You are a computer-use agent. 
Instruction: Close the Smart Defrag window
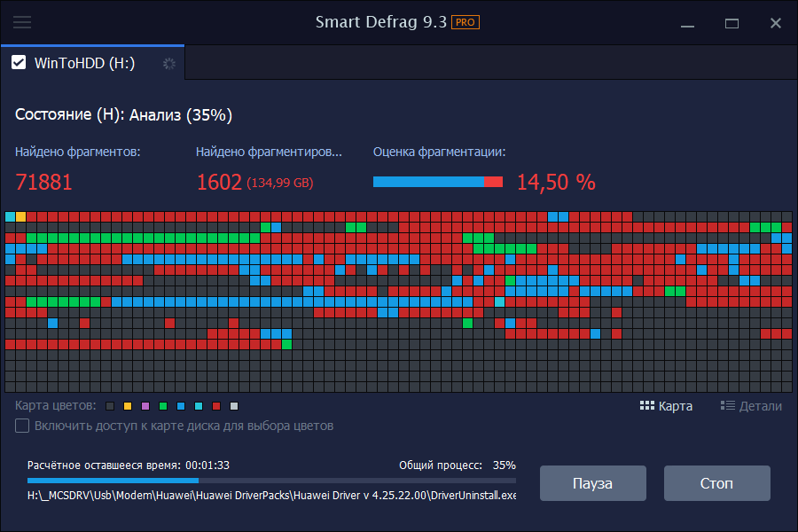776,23
